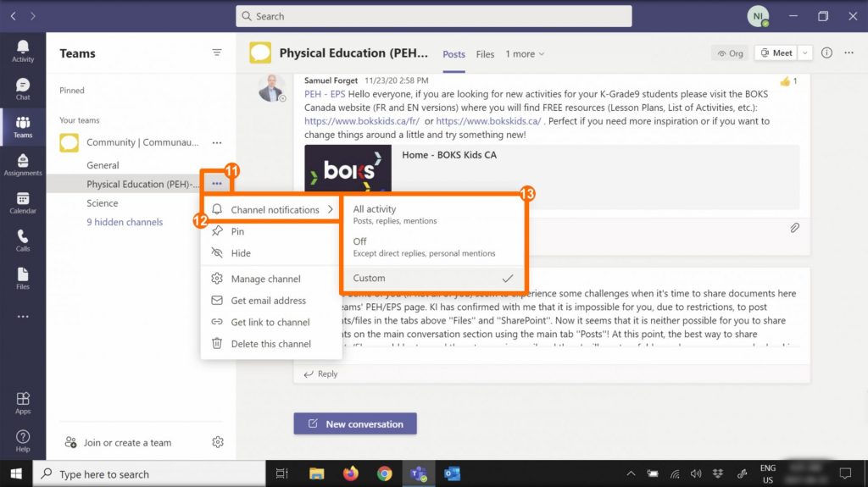868x487 pixels.
Task: Expand the 1 more tabs dropdown
Action: point(525,53)
